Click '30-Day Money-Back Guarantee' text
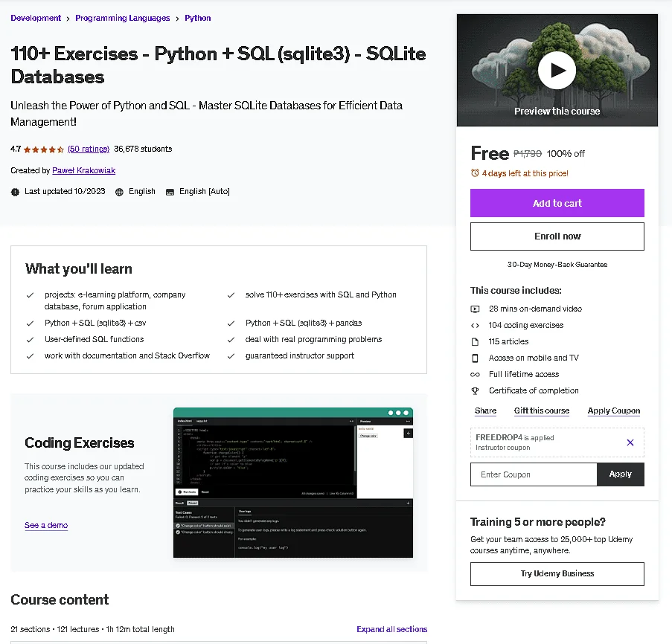This screenshot has height=644, width=672. [557, 265]
